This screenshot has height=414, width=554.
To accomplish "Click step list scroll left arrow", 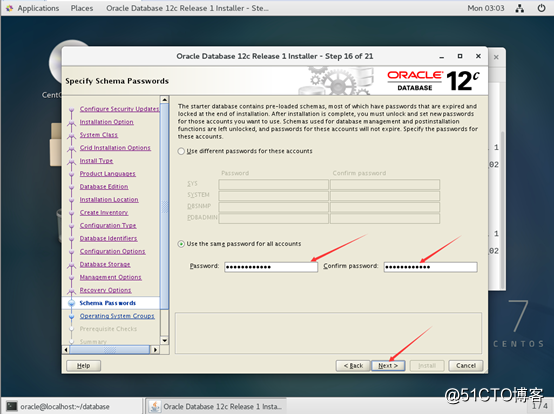I will [x=66, y=350].
